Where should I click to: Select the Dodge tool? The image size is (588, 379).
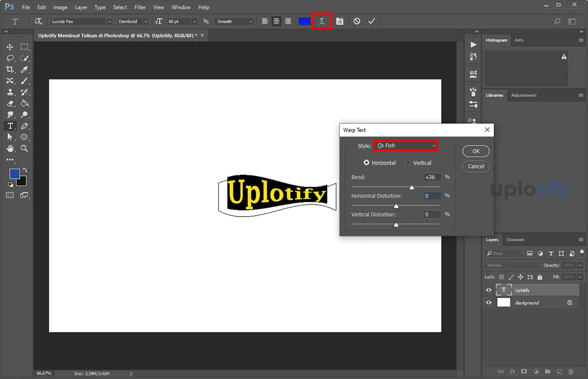click(24, 115)
